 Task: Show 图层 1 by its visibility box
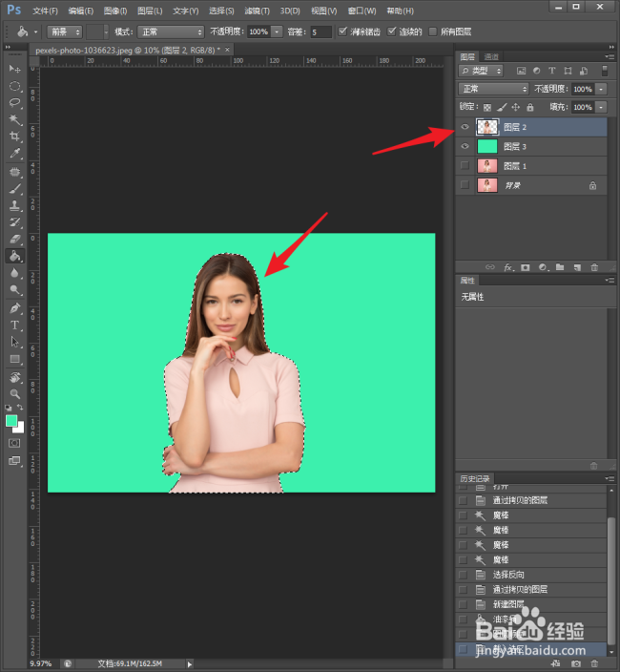[x=465, y=165]
